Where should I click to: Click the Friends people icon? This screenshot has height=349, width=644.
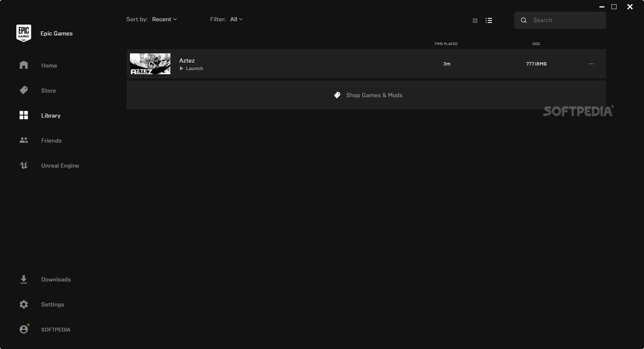click(24, 141)
